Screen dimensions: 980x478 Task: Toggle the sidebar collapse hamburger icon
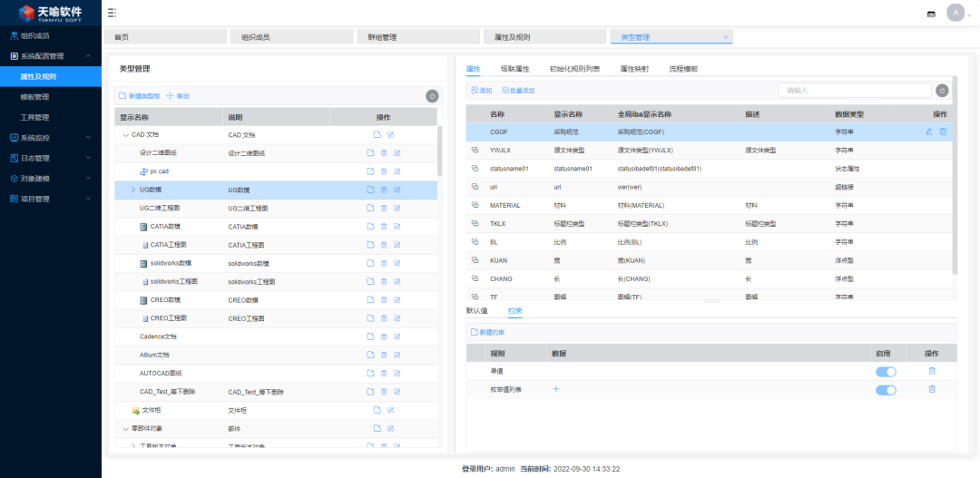[112, 13]
